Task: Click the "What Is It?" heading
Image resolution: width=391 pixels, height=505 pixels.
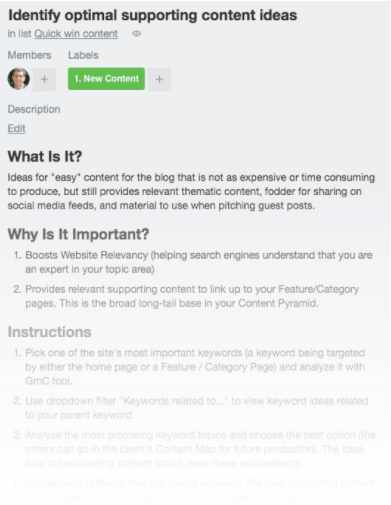Action: pyautogui.click(x=45, y=156)
